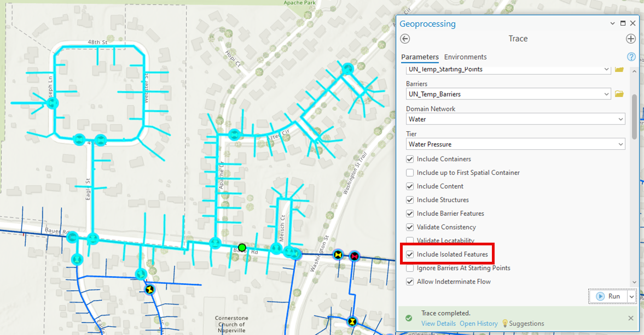Enable Include up to First Spatial Container
644x335 pixels.
click(410, 173)
